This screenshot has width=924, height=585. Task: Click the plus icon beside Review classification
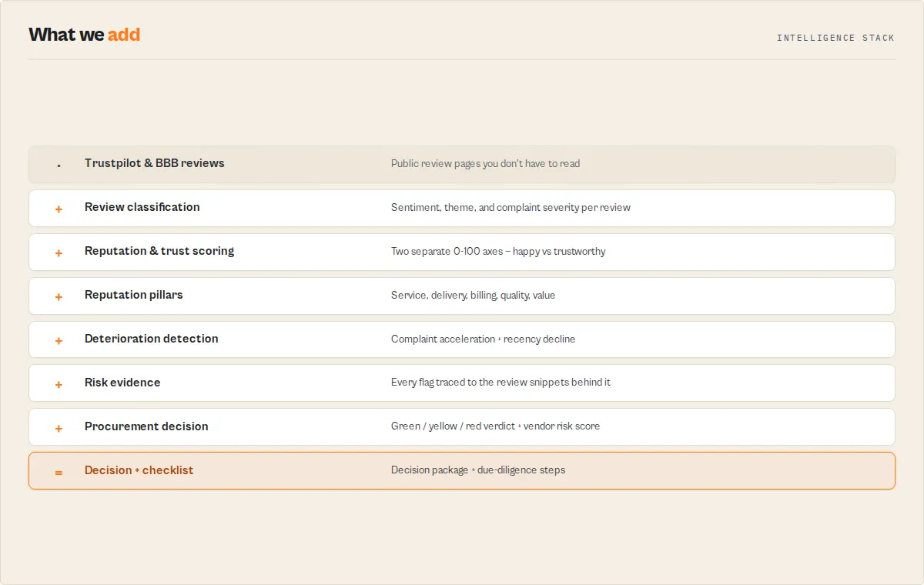click(59, 209)
